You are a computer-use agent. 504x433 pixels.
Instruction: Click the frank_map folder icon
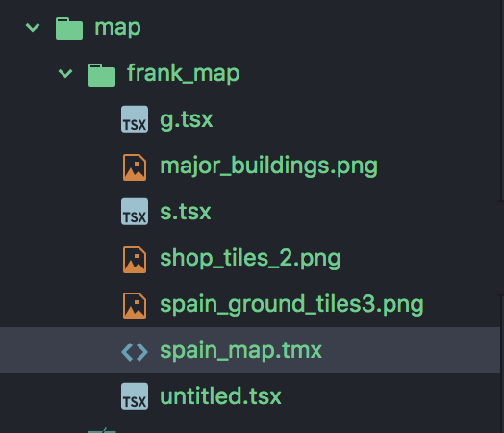click(102, 75)
